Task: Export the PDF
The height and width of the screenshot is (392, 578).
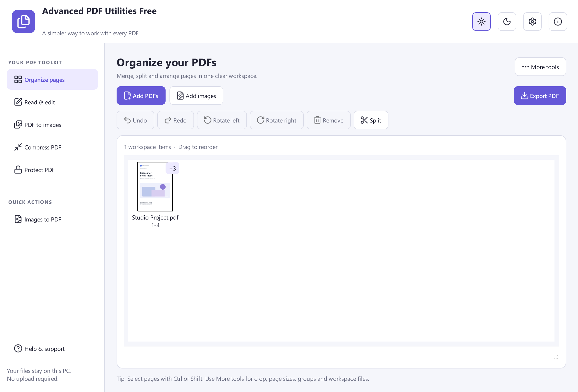Action: click(x=540, y=96)
